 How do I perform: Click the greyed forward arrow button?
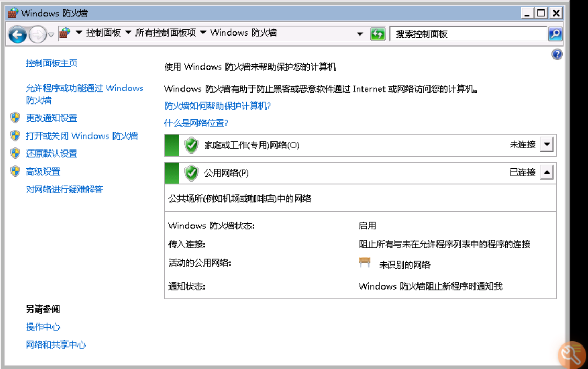click(37, 34)
